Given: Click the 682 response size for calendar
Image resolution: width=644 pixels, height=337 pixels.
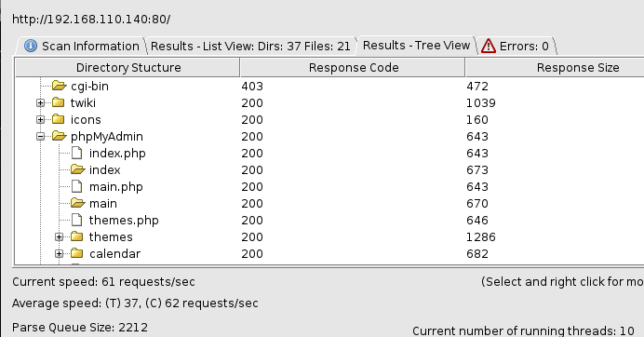Looking at the screenshot, I should pos(477,254).
